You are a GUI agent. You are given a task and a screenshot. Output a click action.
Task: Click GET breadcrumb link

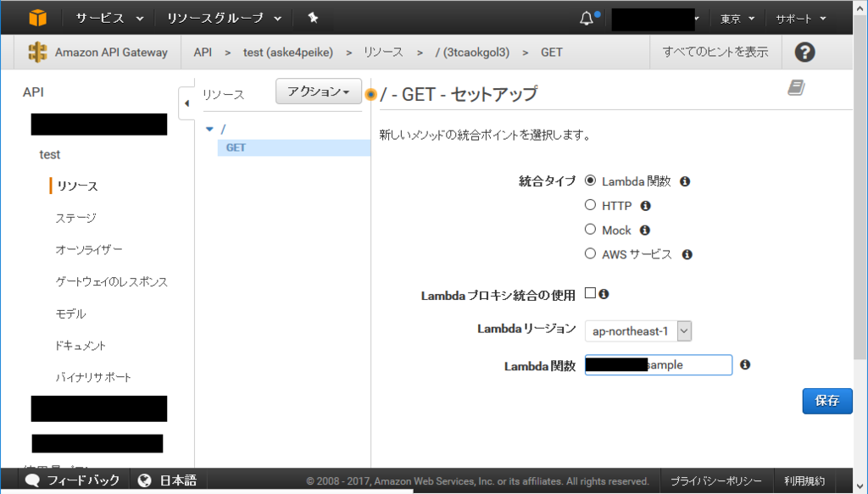(551, 52)
